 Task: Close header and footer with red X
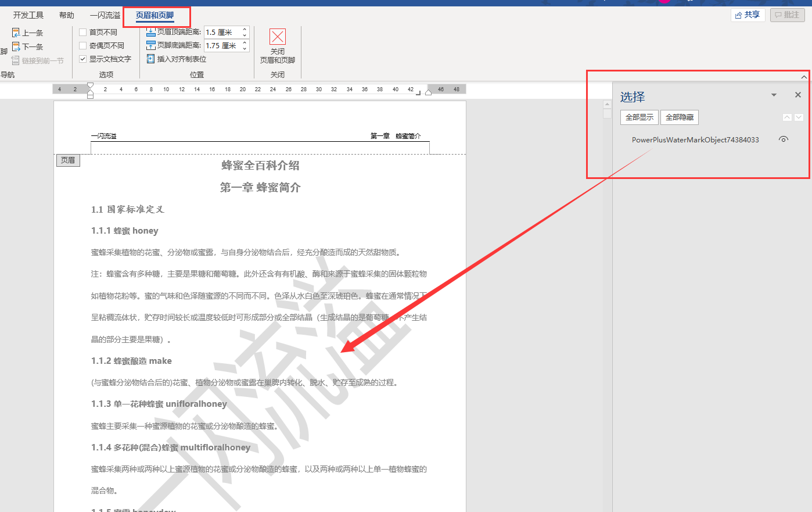point(278,37)
